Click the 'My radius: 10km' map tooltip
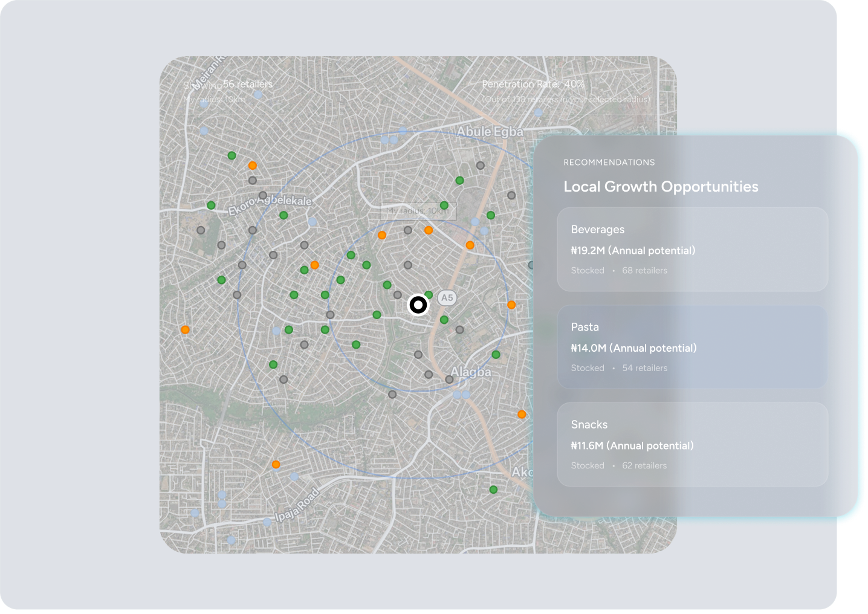This screenshot has width=868, height=614. pos(418,211)
